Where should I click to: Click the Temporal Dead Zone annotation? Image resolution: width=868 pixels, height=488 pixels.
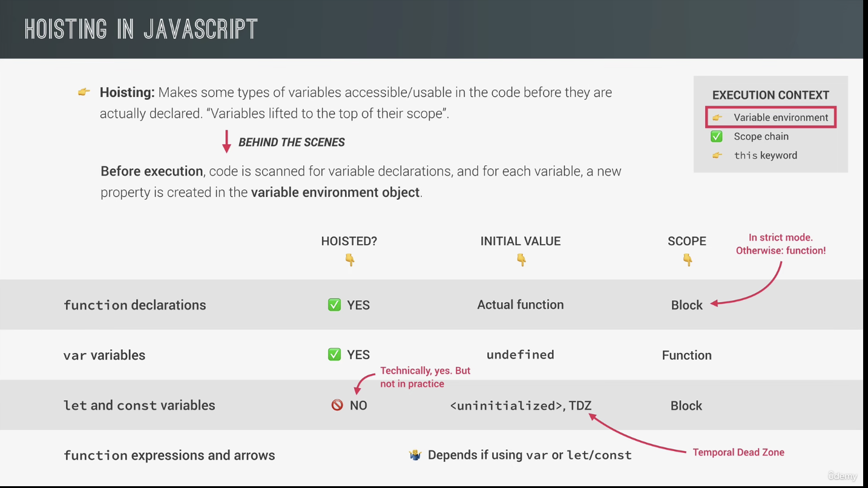pyautogui.click(x=738, y=452)
